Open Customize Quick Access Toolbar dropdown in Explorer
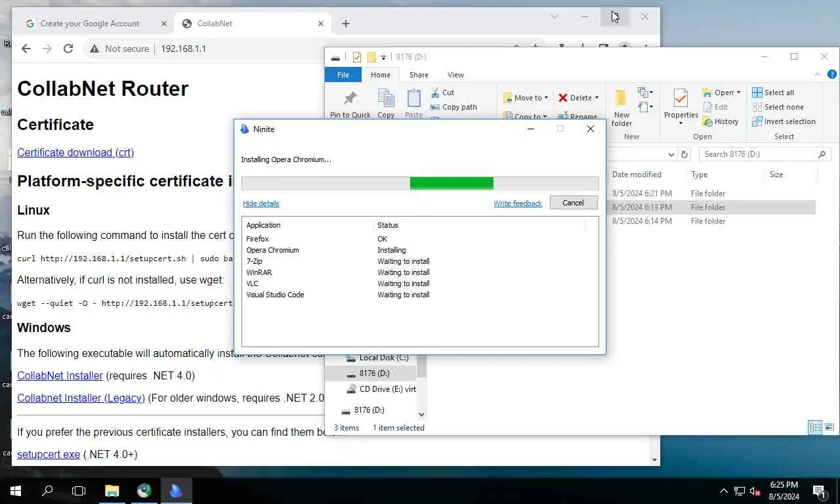The height and width of the screenshot is (504, 840). (384, 58)
